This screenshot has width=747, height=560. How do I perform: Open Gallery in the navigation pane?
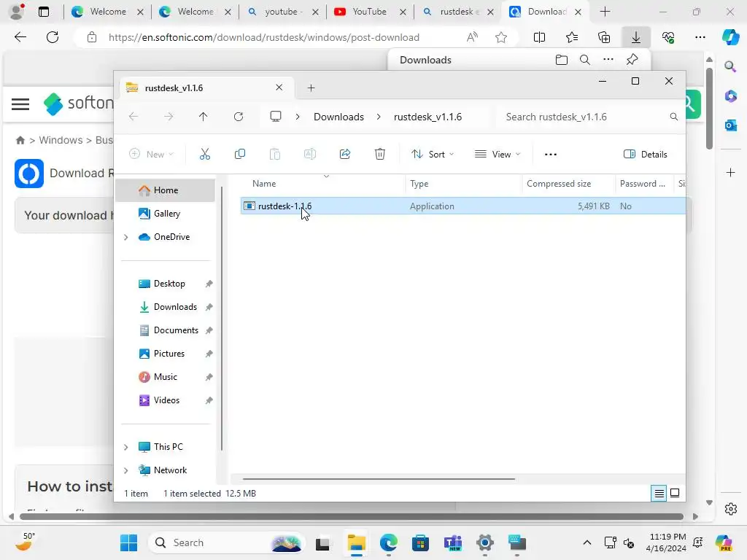(x=166, y=214)
